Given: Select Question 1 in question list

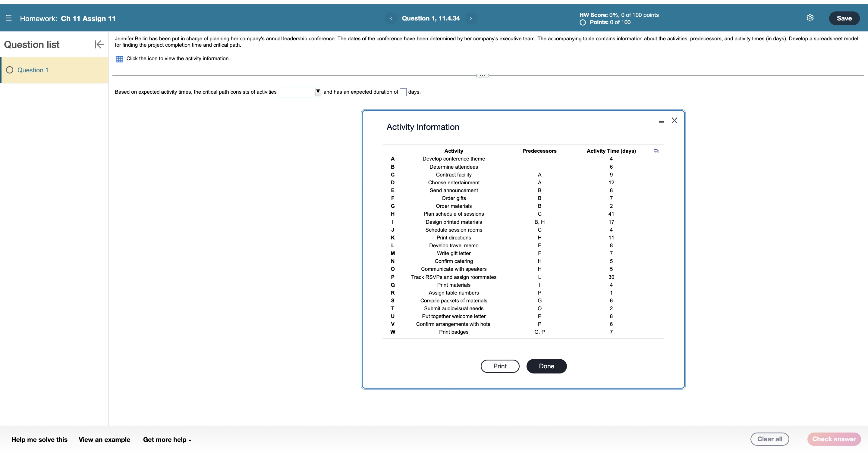Looking at the screenshot, I should click(x=33, y=70).
